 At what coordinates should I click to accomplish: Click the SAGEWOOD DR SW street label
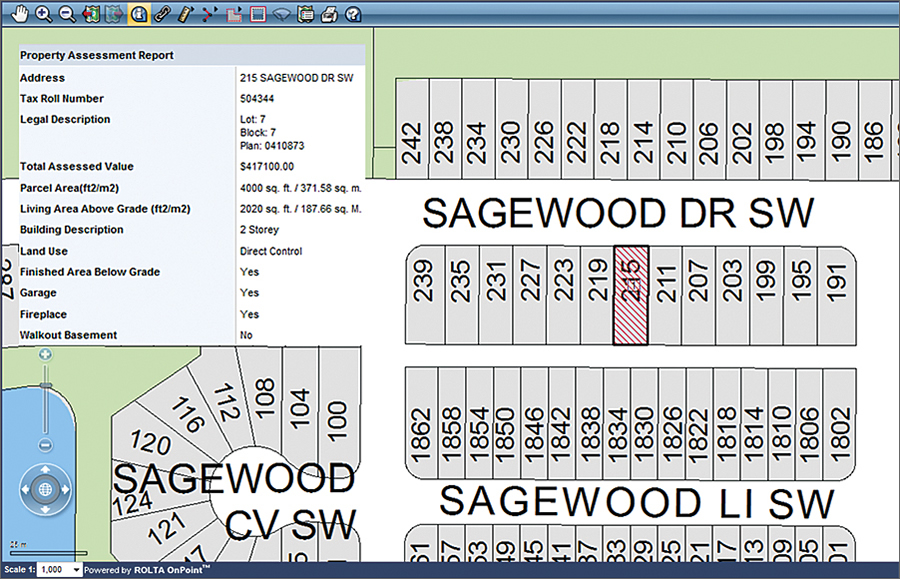tap(618, 213)
